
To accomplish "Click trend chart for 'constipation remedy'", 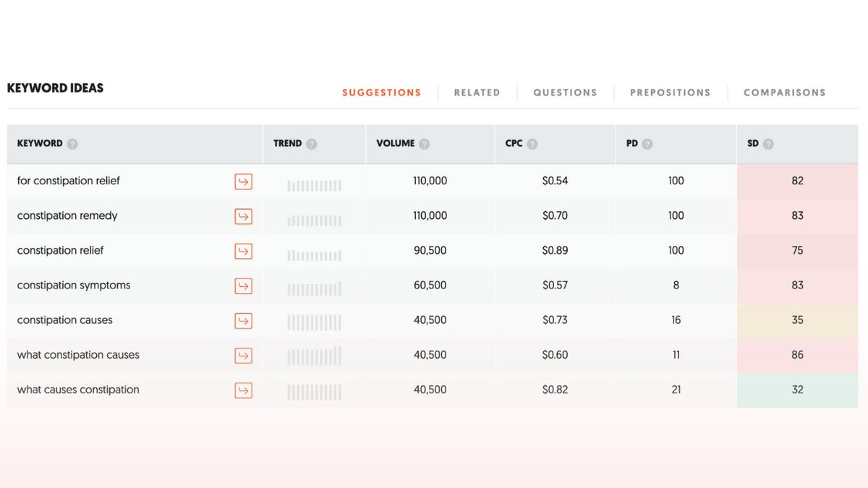I will [315, 221].
